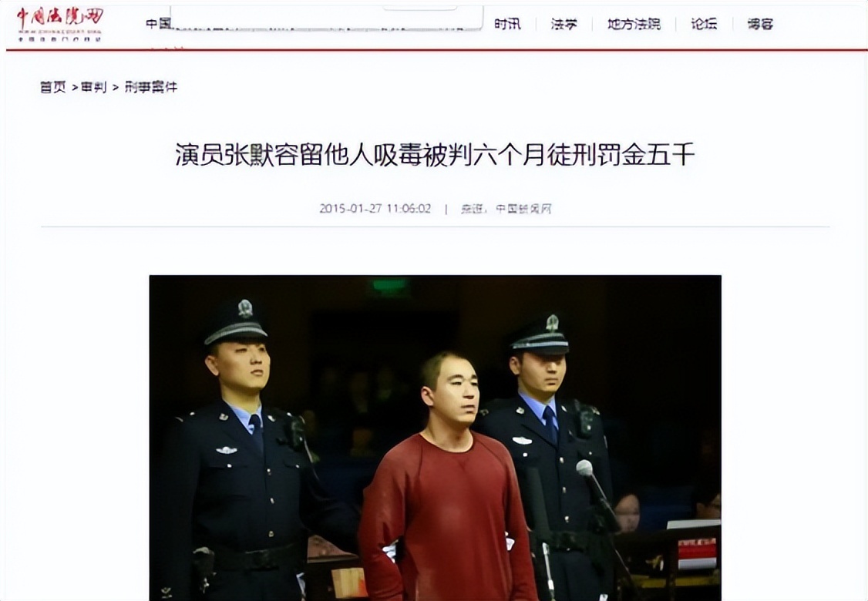Click the blank white overlay panel in header
Viewport: 868px width, 601px height.
point(327,17)
